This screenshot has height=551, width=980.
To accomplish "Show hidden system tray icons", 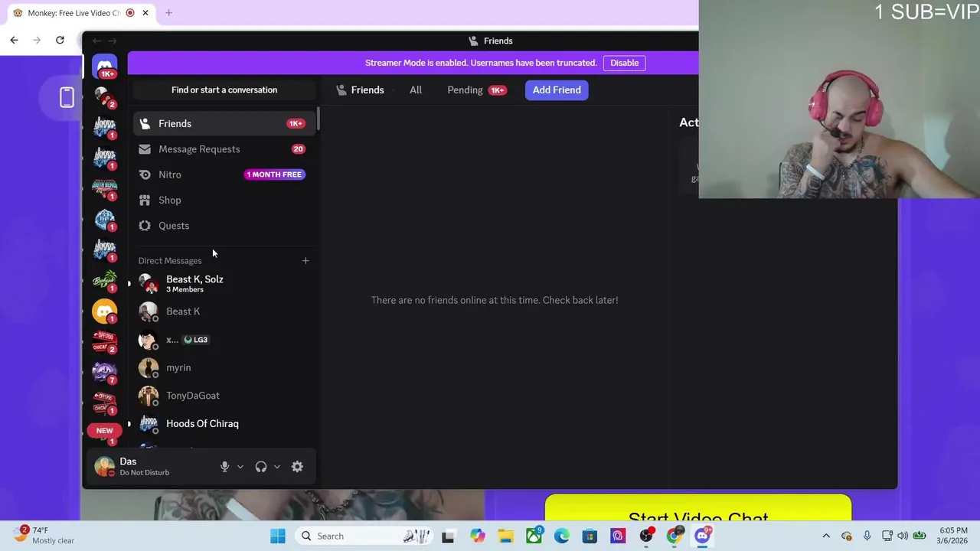I will click(x=826, y=536).
